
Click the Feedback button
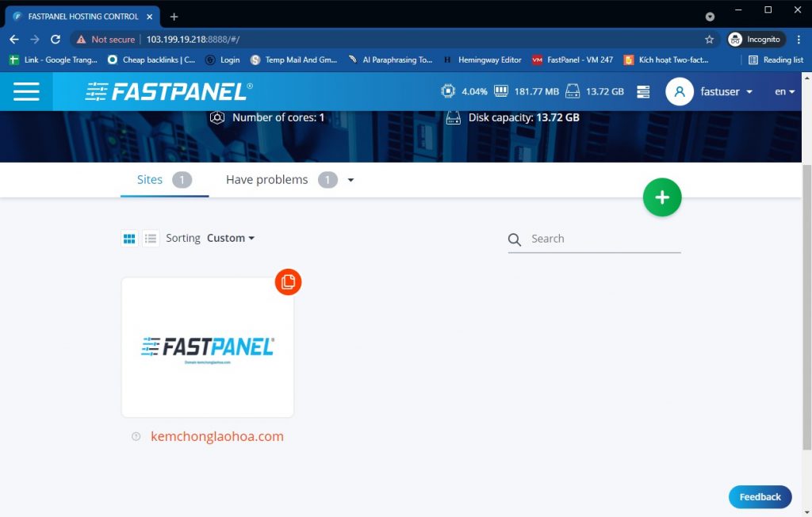click(x=759, y=497)
